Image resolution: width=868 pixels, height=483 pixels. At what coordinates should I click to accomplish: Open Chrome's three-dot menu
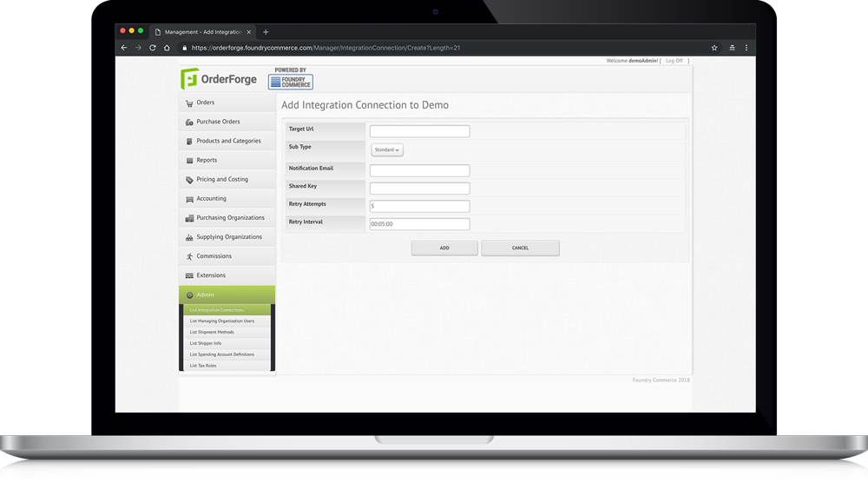click(x=746, y=48)
